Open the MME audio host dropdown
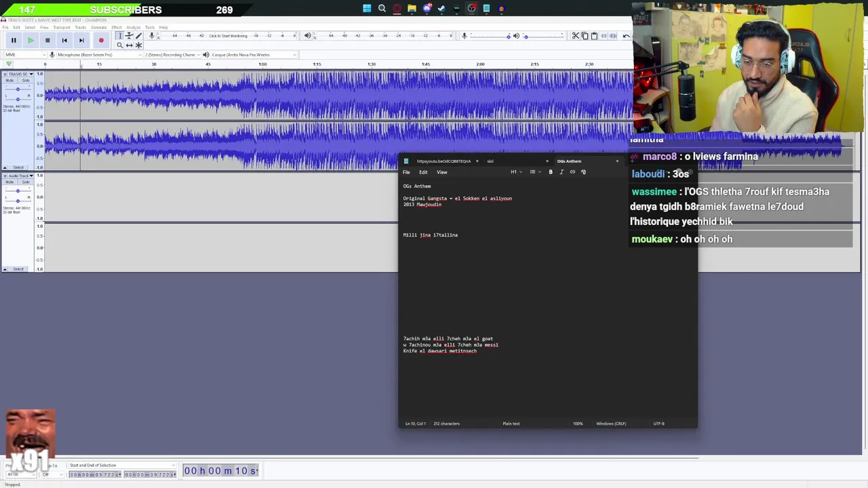 click(26, 55)
